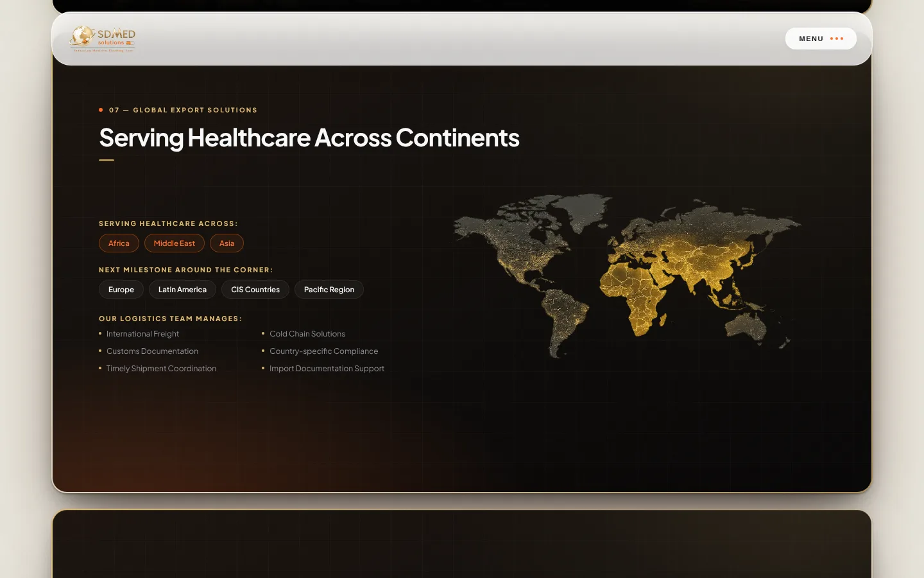The height and width of the screenshot is (578, 924).
Task: Click 'Import Documentation Support' list item
Action: pyautogui.click(x=327, y=369)
